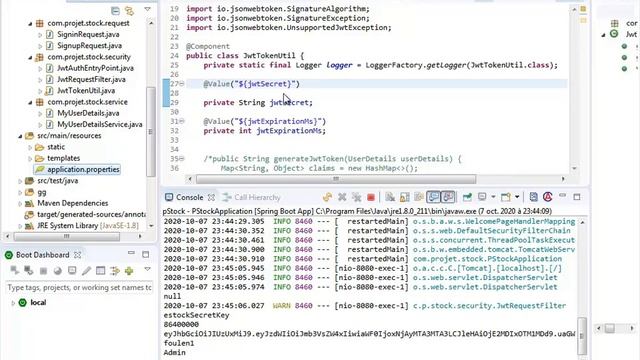Click Open Console icon

[506, 198]
